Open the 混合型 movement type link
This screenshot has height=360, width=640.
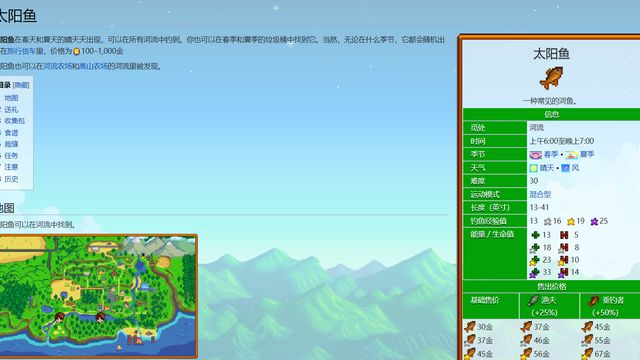[x=540, y=194]
